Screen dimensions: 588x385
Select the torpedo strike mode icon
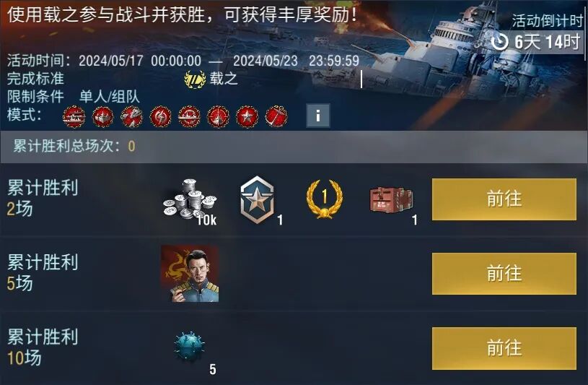(131, 117)
